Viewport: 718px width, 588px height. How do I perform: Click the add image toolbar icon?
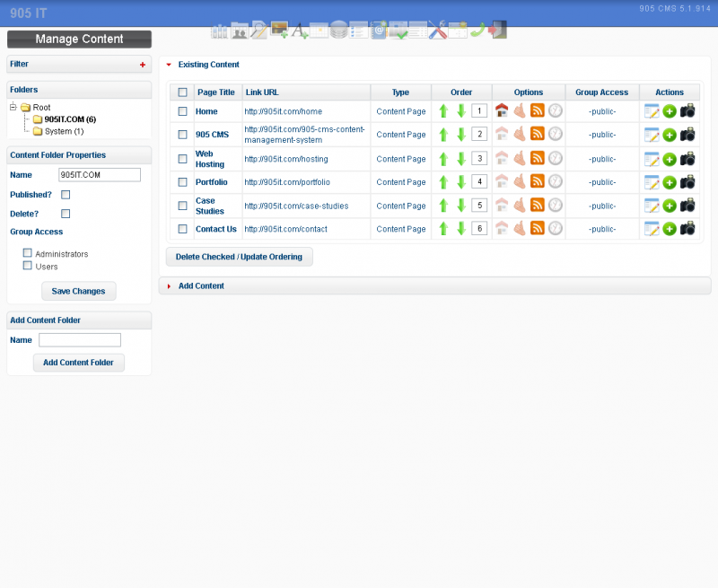[x=279, y=31]
